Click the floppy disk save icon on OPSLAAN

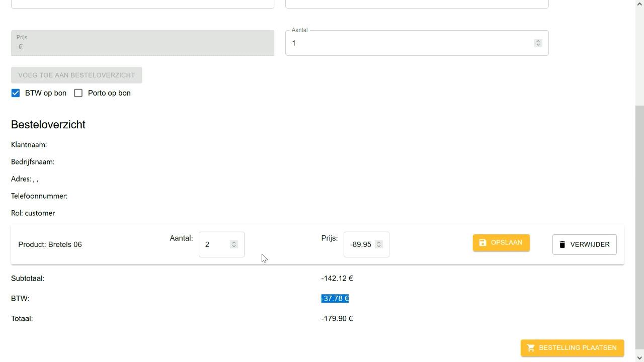[x=482, y=243]
